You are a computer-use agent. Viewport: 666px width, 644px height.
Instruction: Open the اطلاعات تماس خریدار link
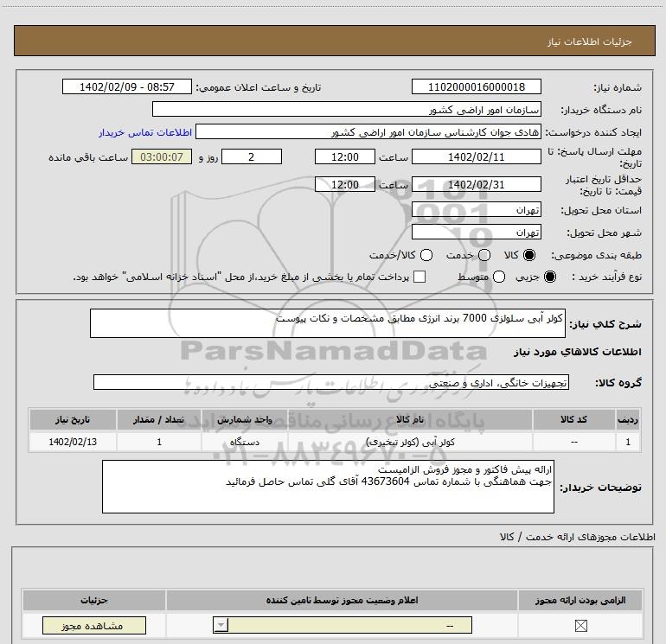pyautogui.click(x=145, y=132)
